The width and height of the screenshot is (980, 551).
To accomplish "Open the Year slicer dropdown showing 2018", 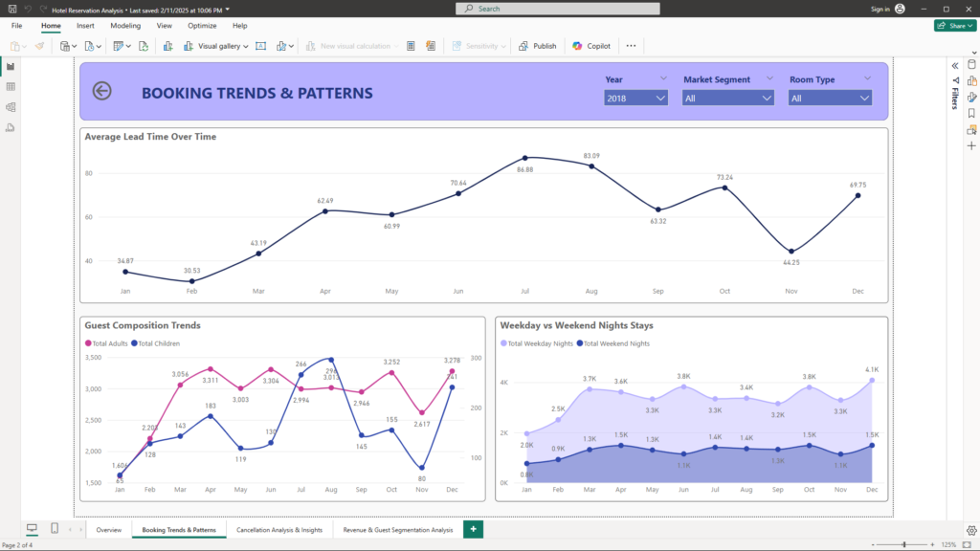I will 635,98.
